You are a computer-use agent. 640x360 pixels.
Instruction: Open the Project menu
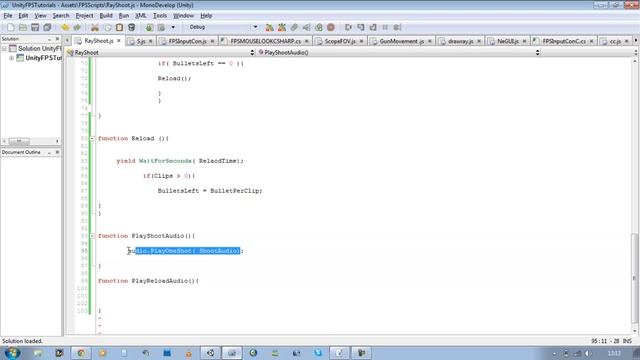pos(84,16)
